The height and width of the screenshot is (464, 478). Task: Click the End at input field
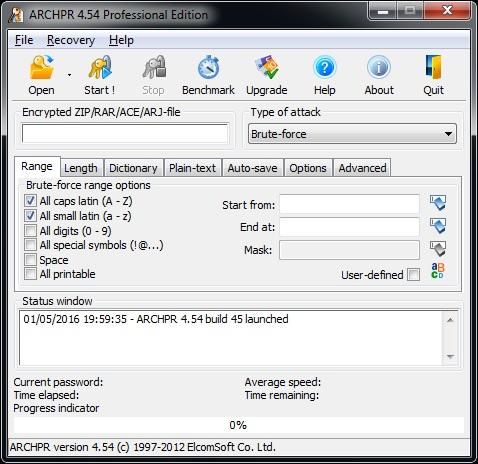(x=349, y=227)
